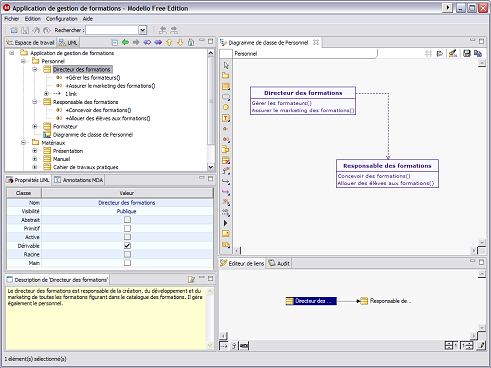Click the open project icon in main toolbar
491x368 pixels.
point(14,30)
